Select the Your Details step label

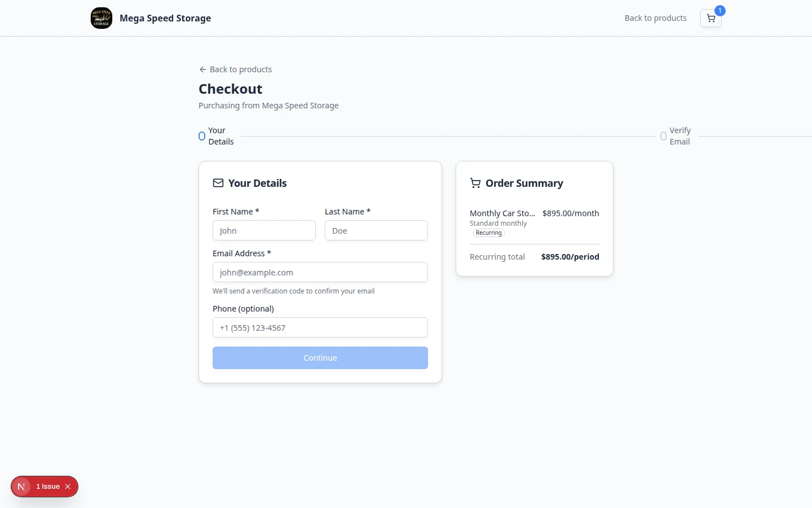[x=221, y=136]
